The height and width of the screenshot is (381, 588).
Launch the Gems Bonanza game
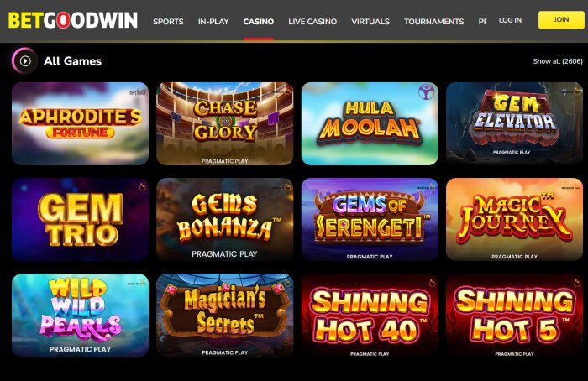(x=225, y=219)
